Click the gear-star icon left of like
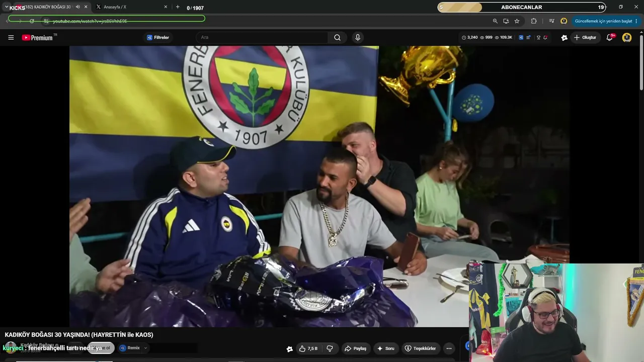644x362 pixels. [x=290, y=348]
